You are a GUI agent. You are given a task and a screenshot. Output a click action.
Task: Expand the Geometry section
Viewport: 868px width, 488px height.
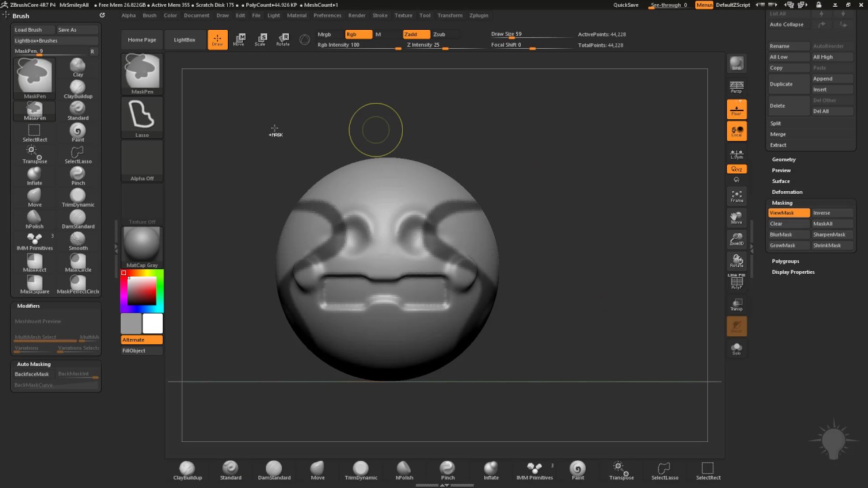pyautogui.click(x=784, y=159)
